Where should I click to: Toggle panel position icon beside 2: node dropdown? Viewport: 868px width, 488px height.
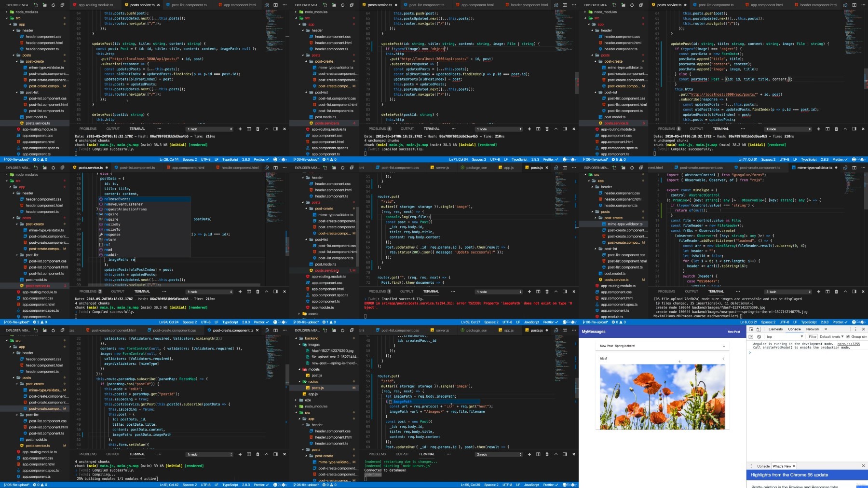(565, 454)
